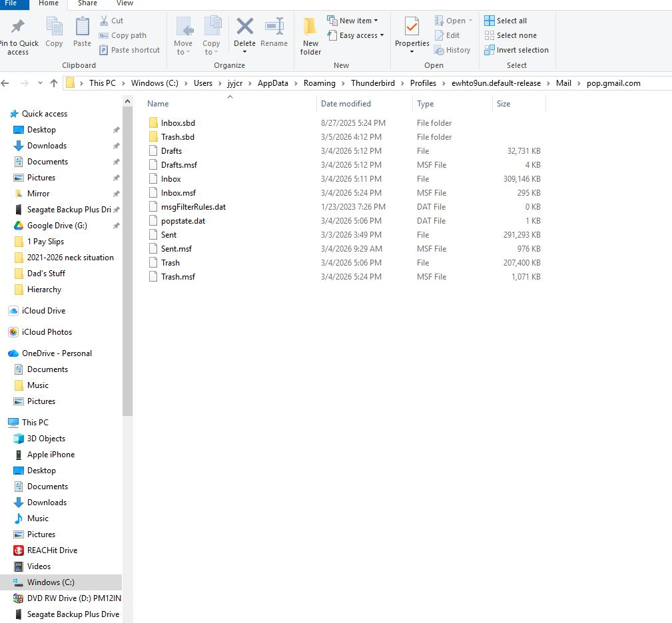672x623 pixels.
Task: Click Select all in the ribbon
Action: [x=505, y=21]
